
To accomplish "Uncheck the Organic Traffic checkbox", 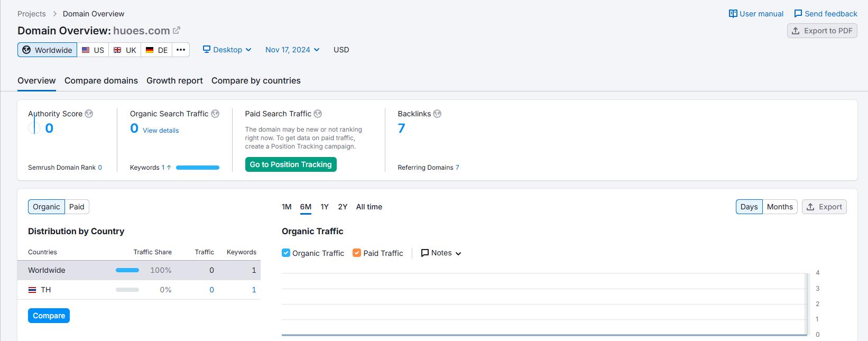I will (286, 253).
